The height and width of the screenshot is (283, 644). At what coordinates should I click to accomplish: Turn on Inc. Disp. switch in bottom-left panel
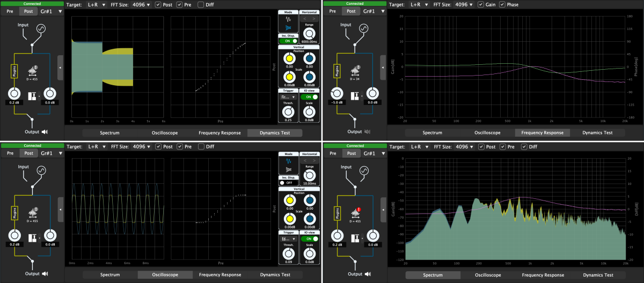(x=288, y=183)
